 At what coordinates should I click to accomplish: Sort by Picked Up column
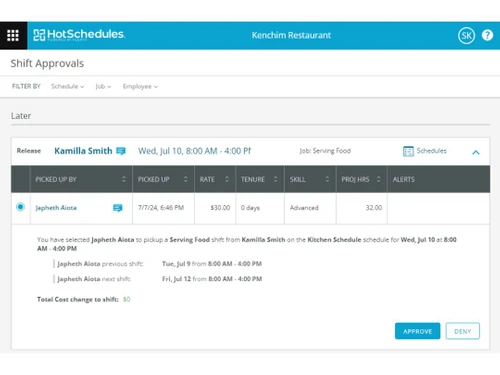[185, 179]
